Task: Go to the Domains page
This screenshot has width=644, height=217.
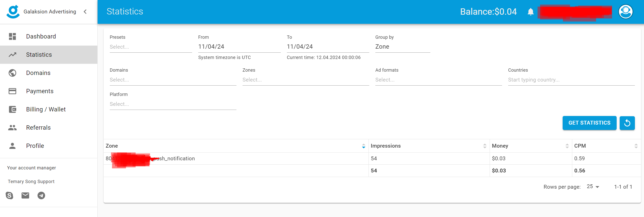Action: pos(49,73)
